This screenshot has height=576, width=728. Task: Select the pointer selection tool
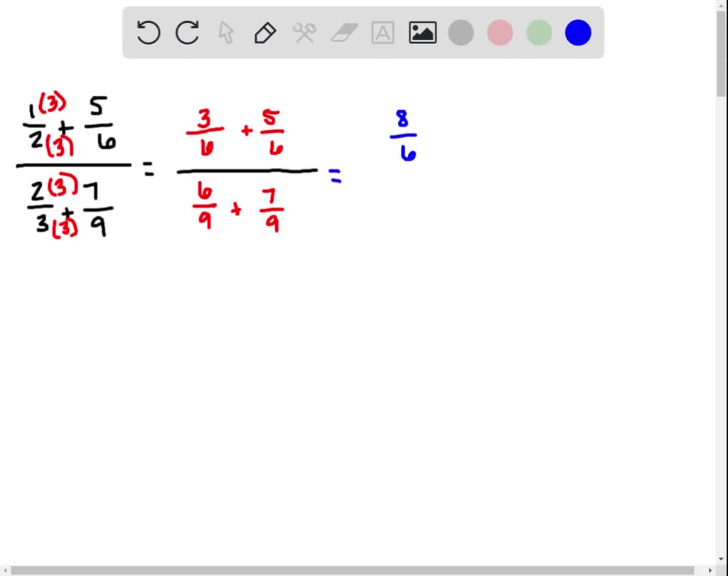[x=226, y=33]
